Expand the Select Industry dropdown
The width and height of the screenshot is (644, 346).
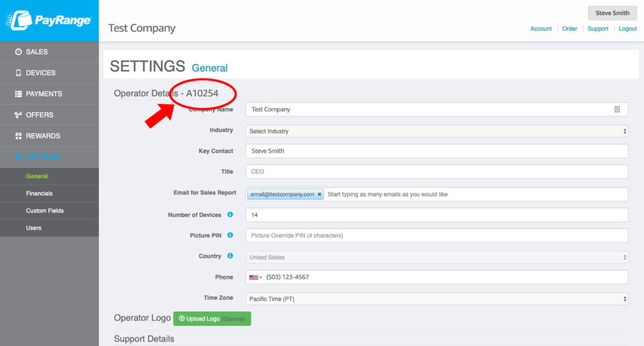tap(436, 131)
